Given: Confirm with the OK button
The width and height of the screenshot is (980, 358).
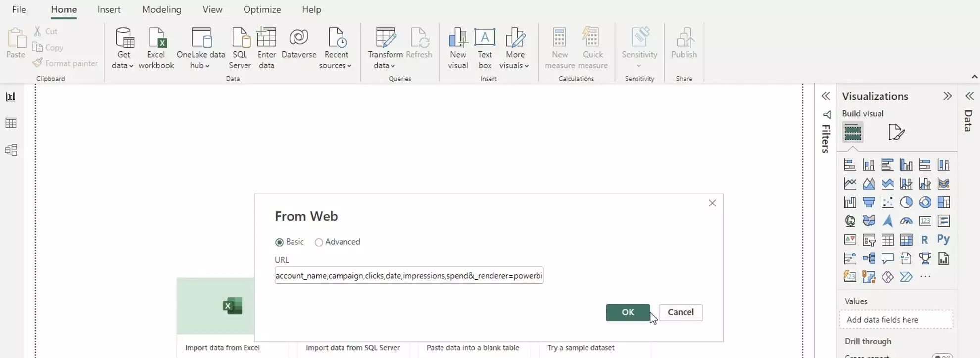Looking at the screenshot, I should [x=628, y=312].
